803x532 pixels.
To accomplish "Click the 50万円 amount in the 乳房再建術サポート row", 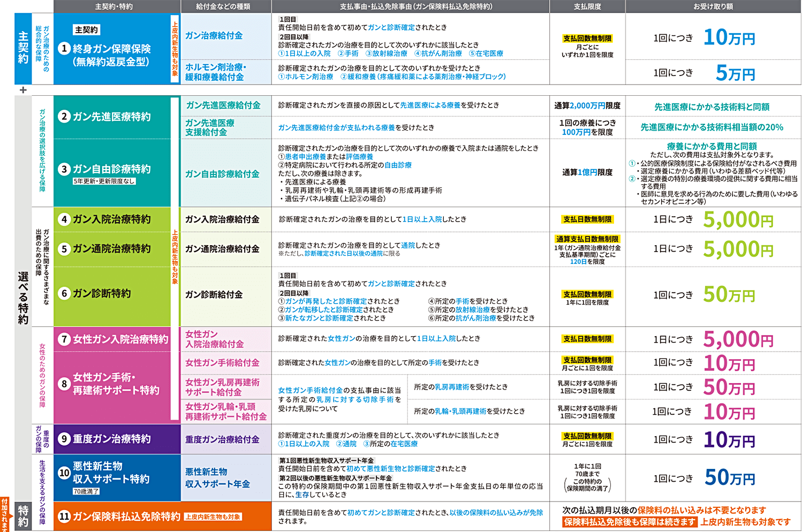I will 729,387.
